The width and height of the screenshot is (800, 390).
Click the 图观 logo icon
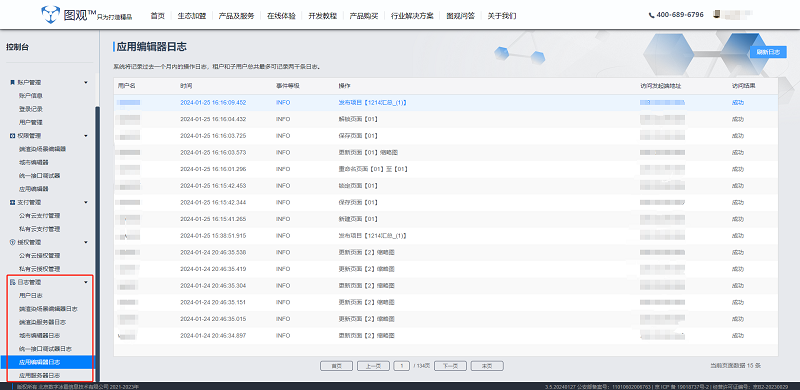51,15
